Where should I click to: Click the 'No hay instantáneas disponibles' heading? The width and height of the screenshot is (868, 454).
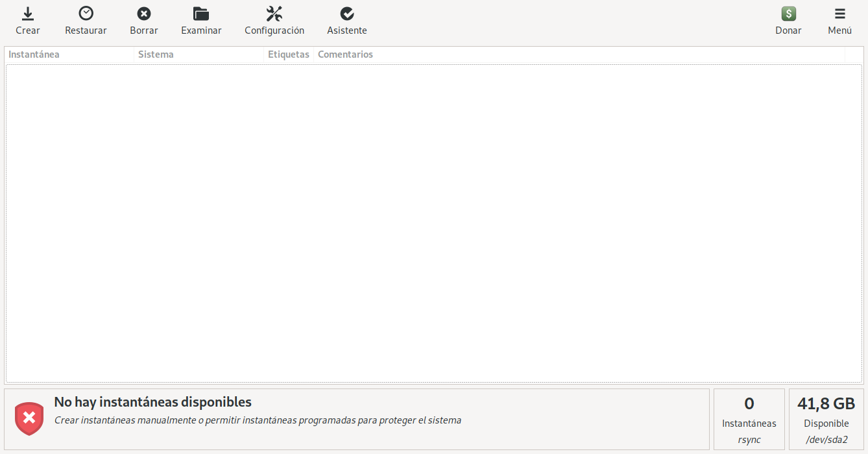153,402
